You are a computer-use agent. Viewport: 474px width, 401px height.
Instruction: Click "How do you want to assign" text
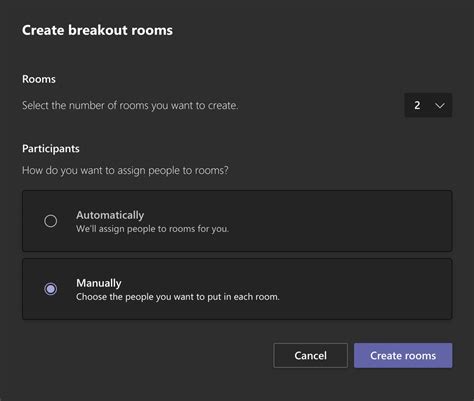[125, 170]
